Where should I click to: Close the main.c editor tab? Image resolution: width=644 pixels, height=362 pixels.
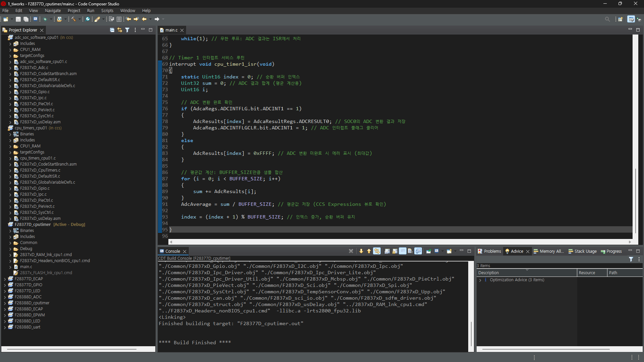182,30
